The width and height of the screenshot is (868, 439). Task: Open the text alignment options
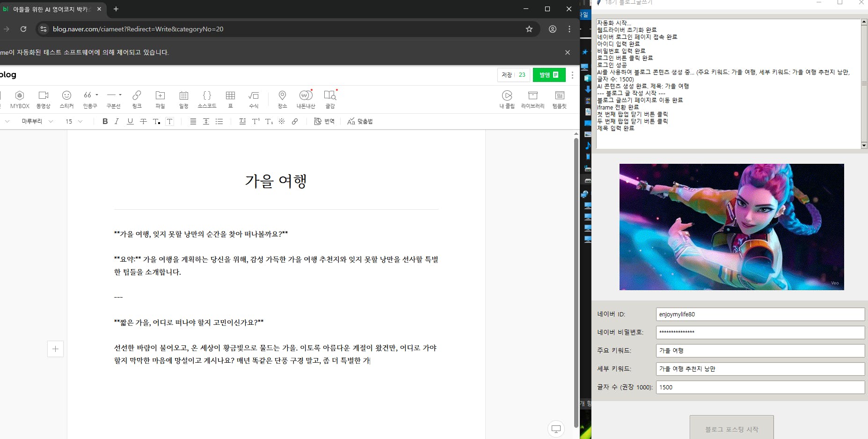pos(193,121)
